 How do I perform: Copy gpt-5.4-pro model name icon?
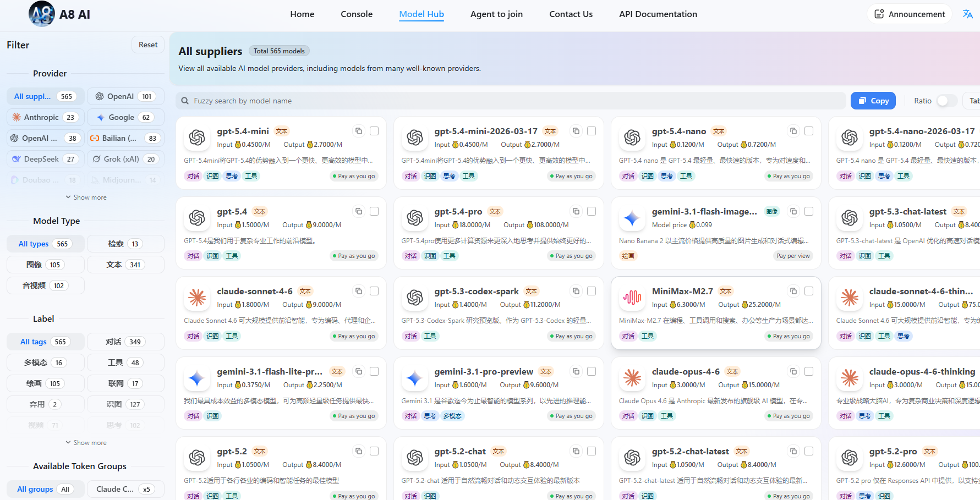pos(576,211)
